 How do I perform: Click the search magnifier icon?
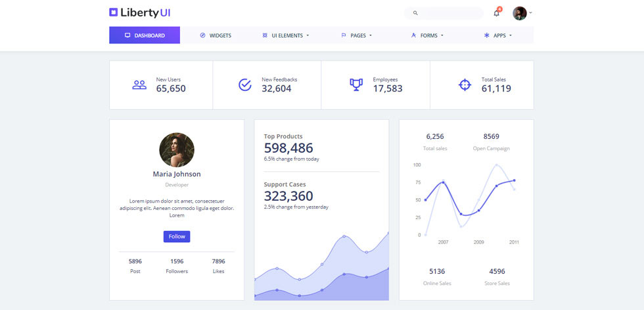415,13
